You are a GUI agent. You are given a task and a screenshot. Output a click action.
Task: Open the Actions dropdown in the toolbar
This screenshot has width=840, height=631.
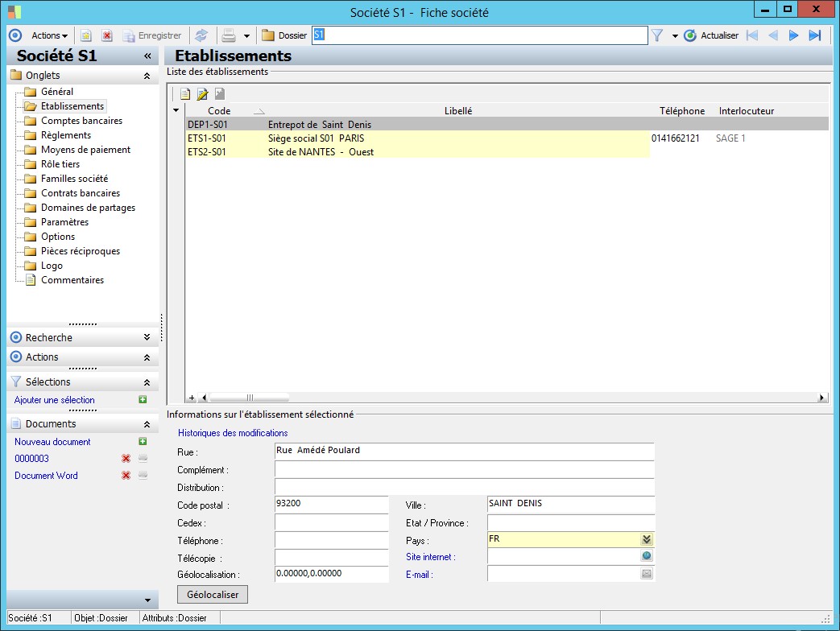(49, 35)
